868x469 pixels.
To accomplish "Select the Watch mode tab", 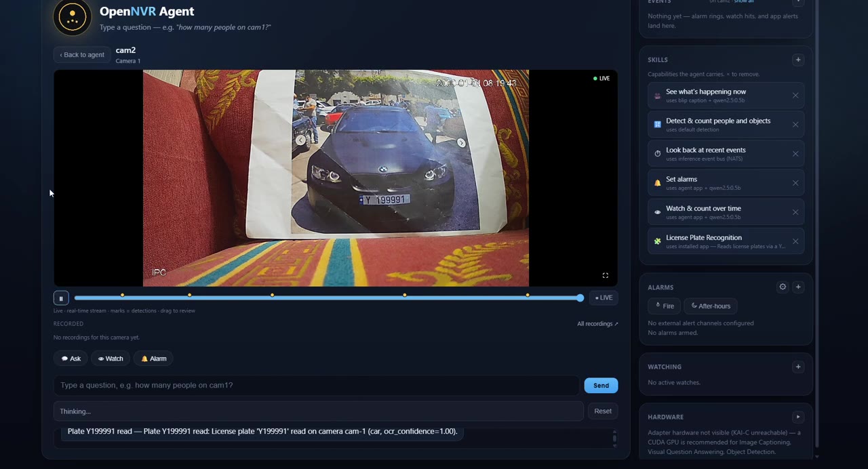I will [111, 359].
